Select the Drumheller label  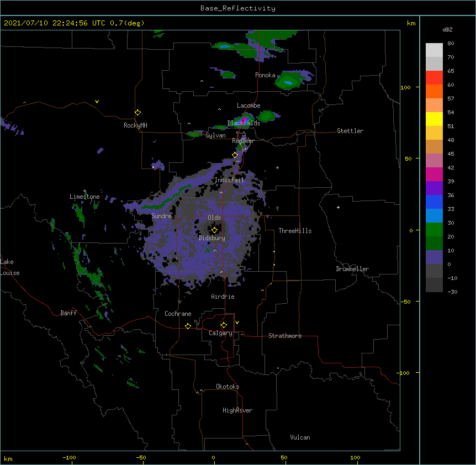[x=352, y=269]
